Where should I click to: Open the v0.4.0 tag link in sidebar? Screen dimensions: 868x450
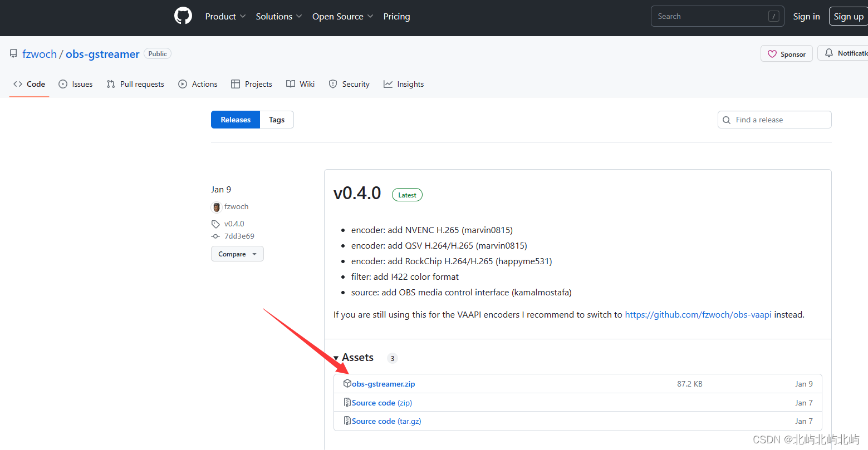(234, 224)
